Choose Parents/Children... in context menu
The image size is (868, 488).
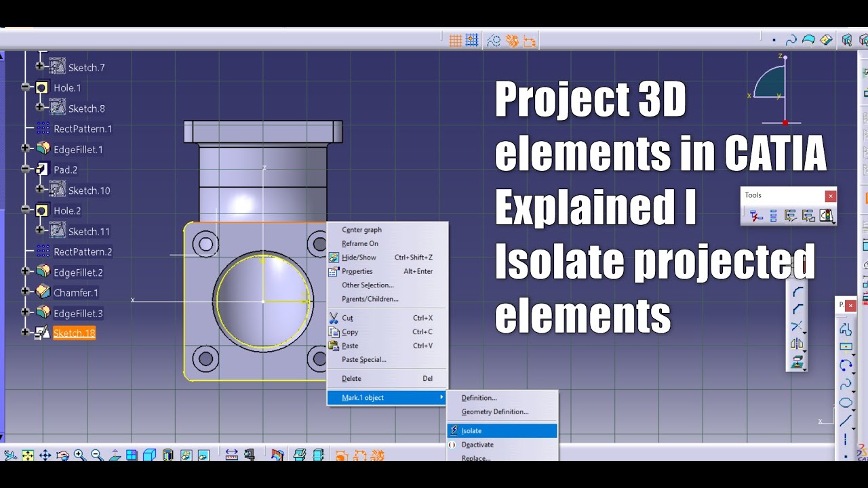coord(387,299)
